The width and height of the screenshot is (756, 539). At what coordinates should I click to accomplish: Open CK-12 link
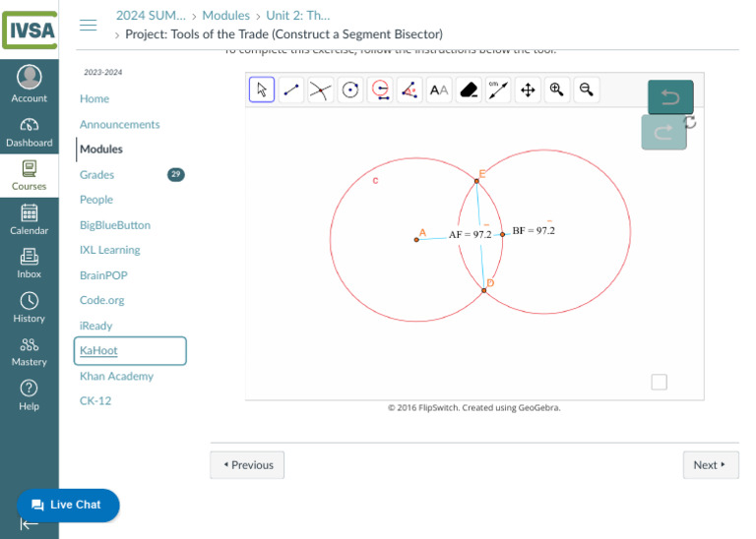95,400
